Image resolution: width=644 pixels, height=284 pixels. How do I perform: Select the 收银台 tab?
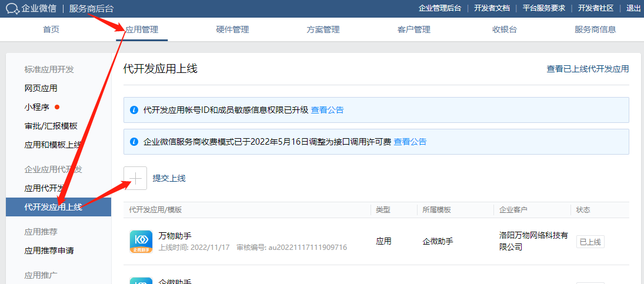(x=505, y=29)
